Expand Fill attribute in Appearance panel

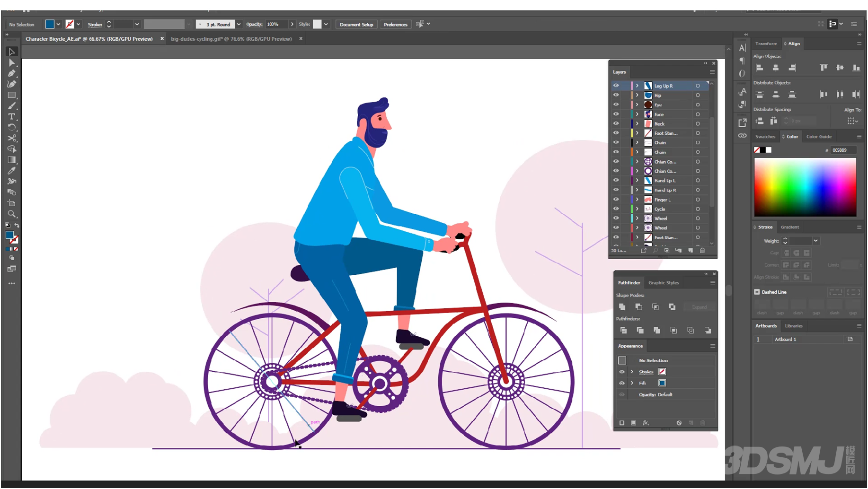(632, 383)
